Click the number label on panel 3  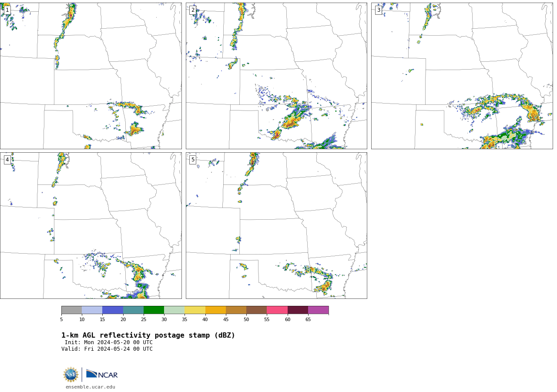coord(379,10)
